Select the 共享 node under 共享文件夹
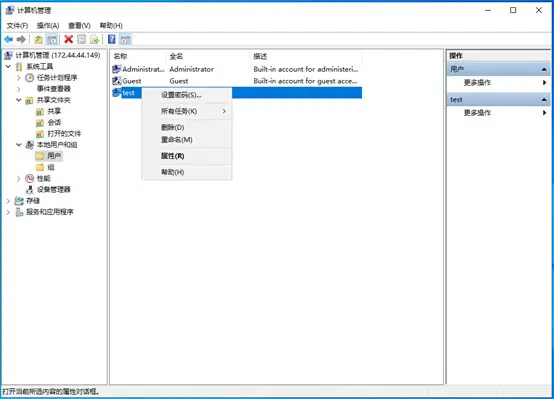The width and height of the screenshot is (554, 399). point(54,111)
